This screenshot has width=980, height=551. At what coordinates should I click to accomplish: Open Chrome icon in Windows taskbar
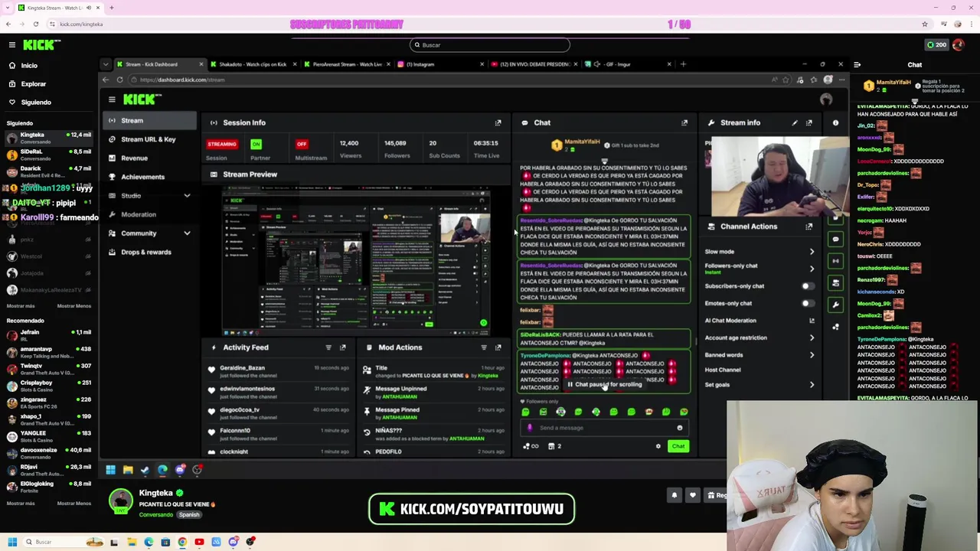coord(182,542)
